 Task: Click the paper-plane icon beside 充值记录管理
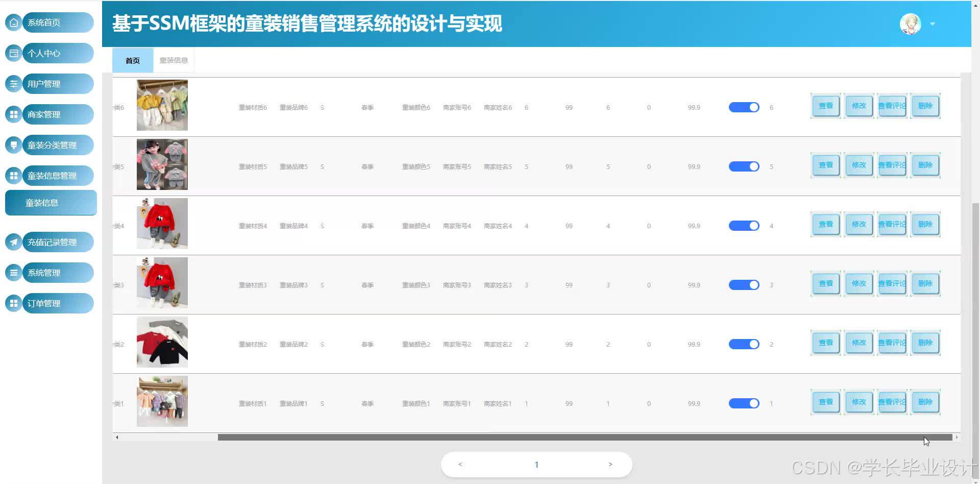14,242
